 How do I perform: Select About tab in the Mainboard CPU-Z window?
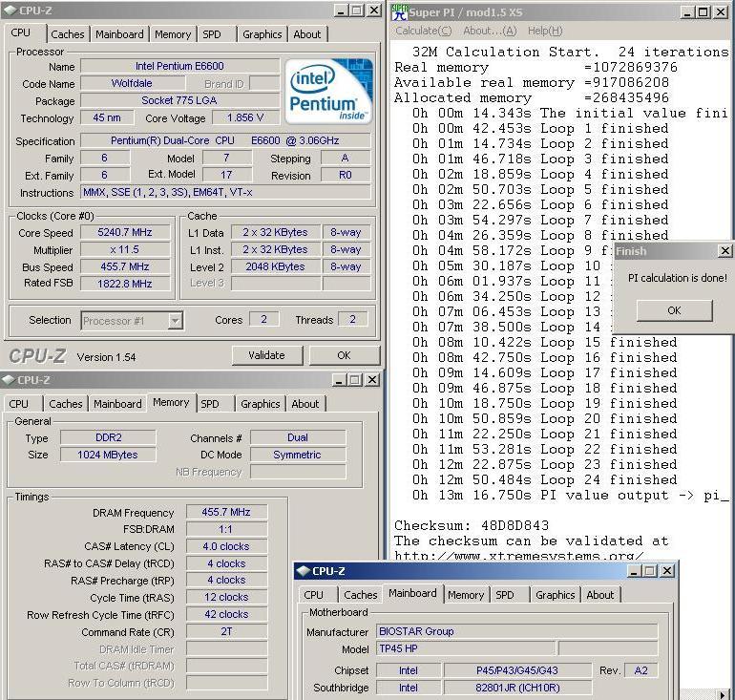pos(600,595)
